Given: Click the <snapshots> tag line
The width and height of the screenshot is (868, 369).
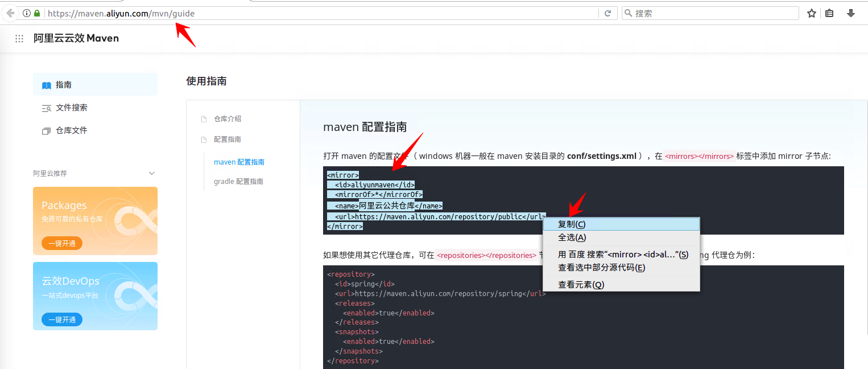Looking at the screenshot, I should pos(357,332).
